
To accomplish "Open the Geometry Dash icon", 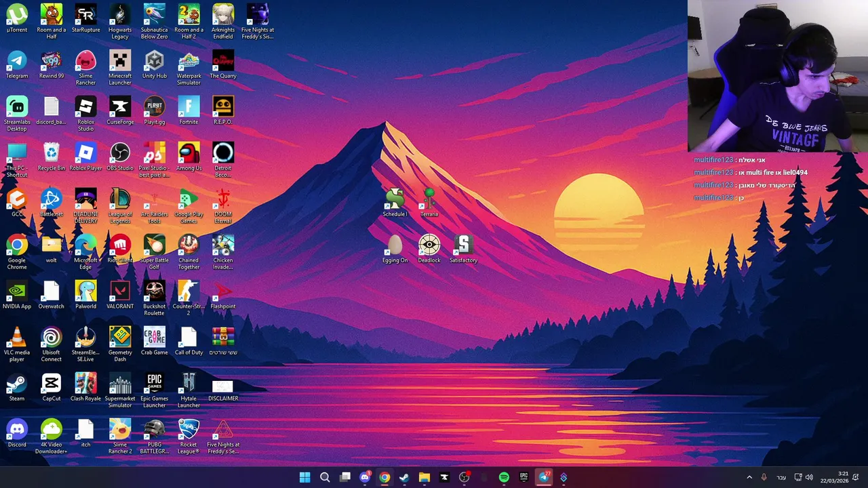I will [120, 344].
